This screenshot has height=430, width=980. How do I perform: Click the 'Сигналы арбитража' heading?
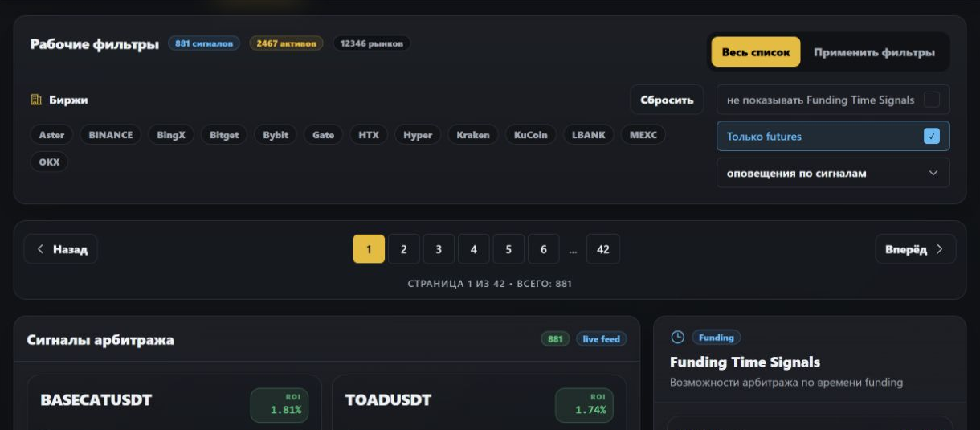100,339
